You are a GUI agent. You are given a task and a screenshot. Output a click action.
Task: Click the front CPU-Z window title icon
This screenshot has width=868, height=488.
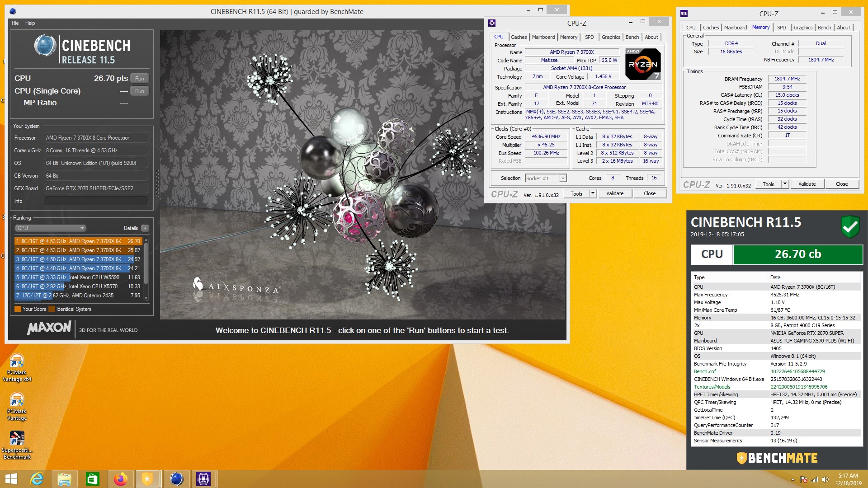[x=492, y=23]
